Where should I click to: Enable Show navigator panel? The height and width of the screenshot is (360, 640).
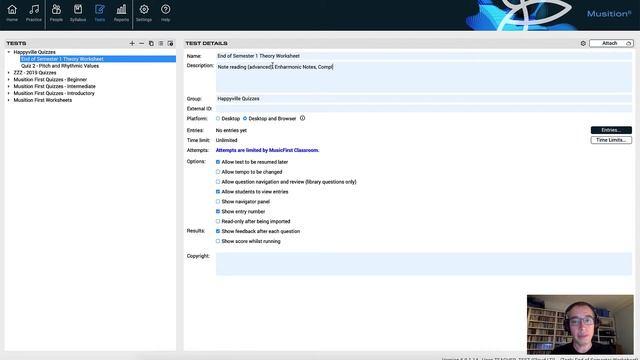[x=218, y=202]
